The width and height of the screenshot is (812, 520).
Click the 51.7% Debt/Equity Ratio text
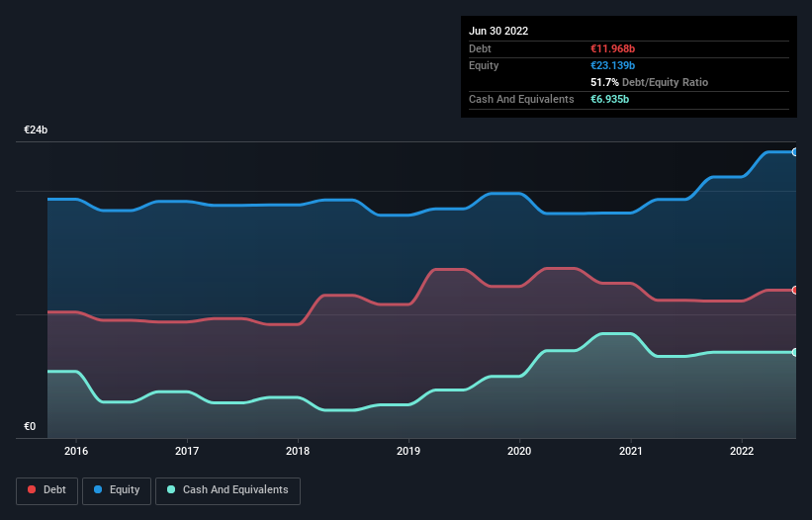[650, 82]
